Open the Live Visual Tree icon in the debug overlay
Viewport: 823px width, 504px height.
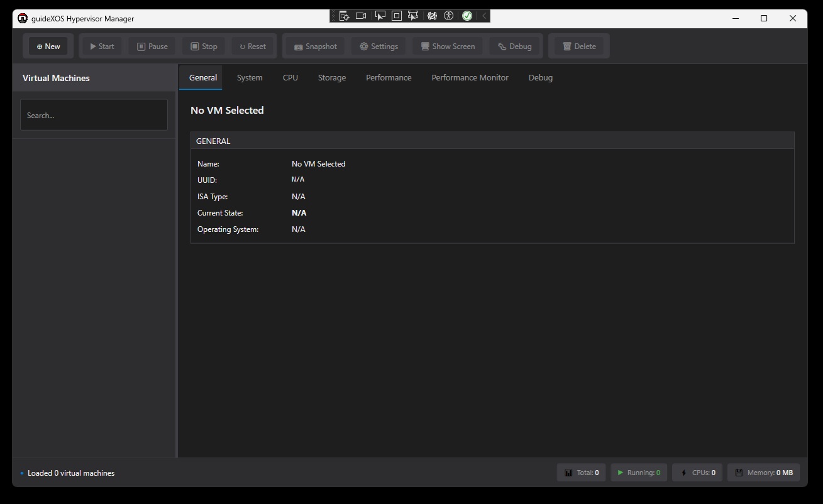tap(344, 16)
